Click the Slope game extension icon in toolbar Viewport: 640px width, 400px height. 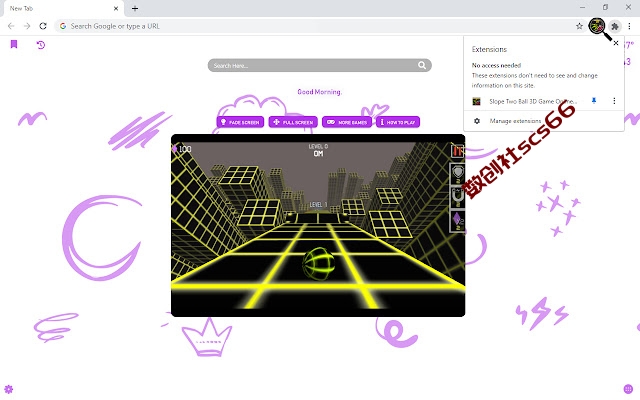(597, 26)
